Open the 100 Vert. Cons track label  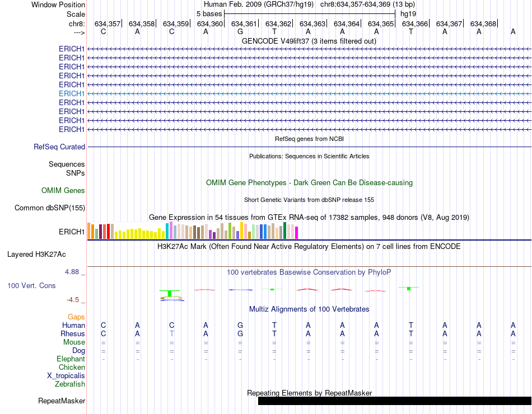[x=31, y=285]
